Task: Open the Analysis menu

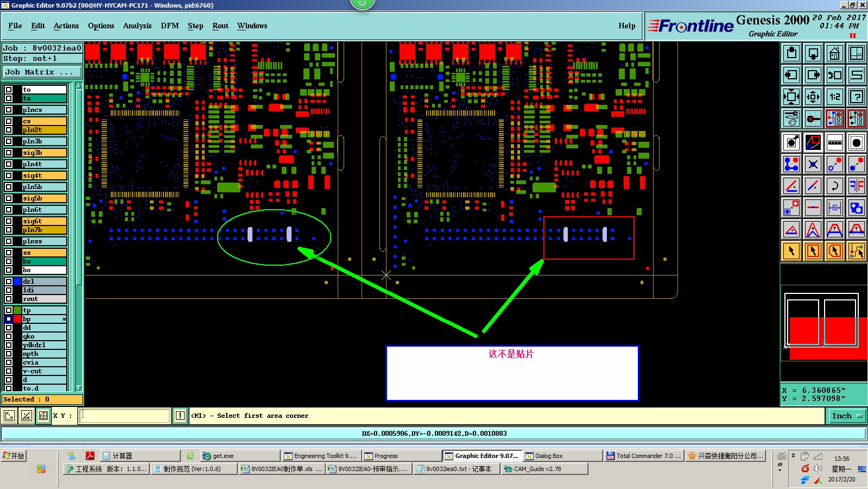Action: (137, 26)
